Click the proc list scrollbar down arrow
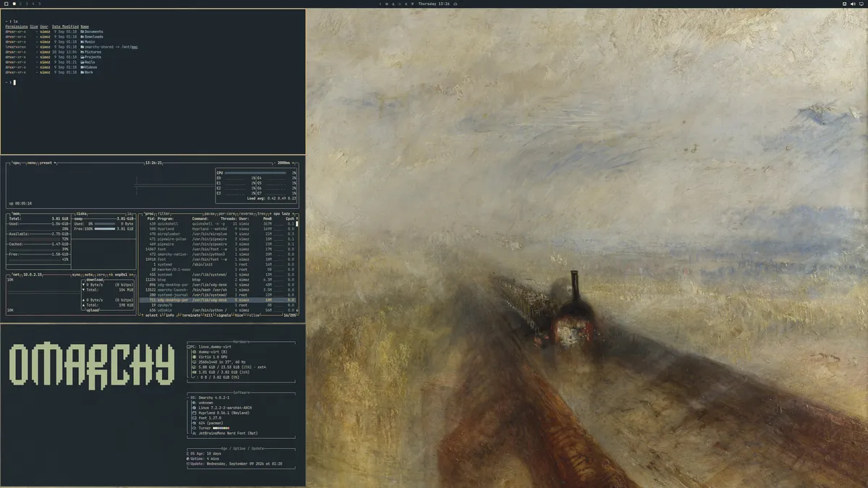The image size is (868, 488). click(297, 310)
